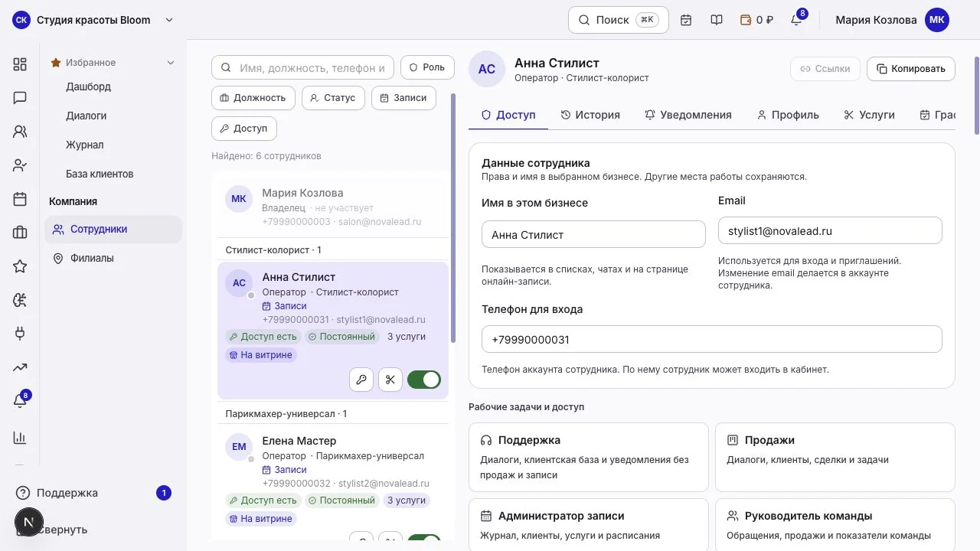Image resolution: width=980 pixels, height=551 pixels.
Task: Click the Записи link on Анна Стилист card
Action: coord(284,306)
